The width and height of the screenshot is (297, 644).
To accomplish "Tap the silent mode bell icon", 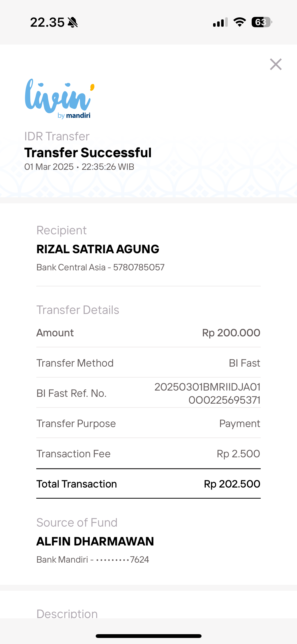I will (73, 22).
